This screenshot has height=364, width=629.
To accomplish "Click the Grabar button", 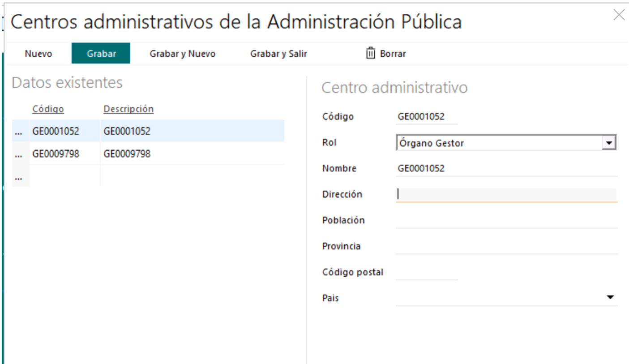I will point(101,54).
